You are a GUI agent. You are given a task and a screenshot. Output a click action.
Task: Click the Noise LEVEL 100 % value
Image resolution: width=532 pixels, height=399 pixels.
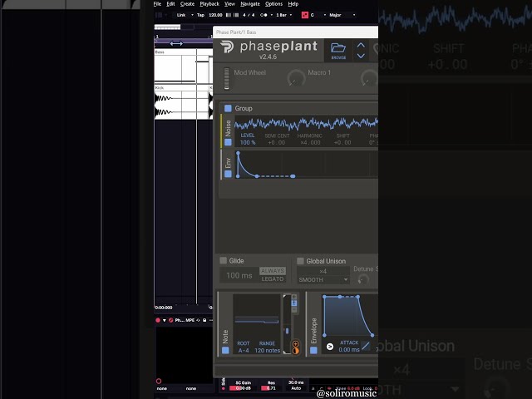coord(248,142)
